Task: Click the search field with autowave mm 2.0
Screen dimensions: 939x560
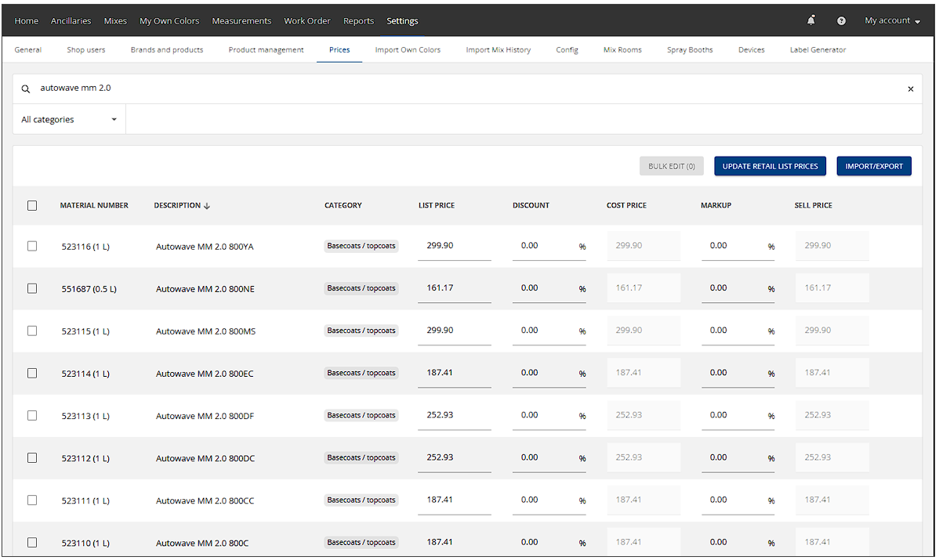Action: pyautogui.click(x=467, y=89)
